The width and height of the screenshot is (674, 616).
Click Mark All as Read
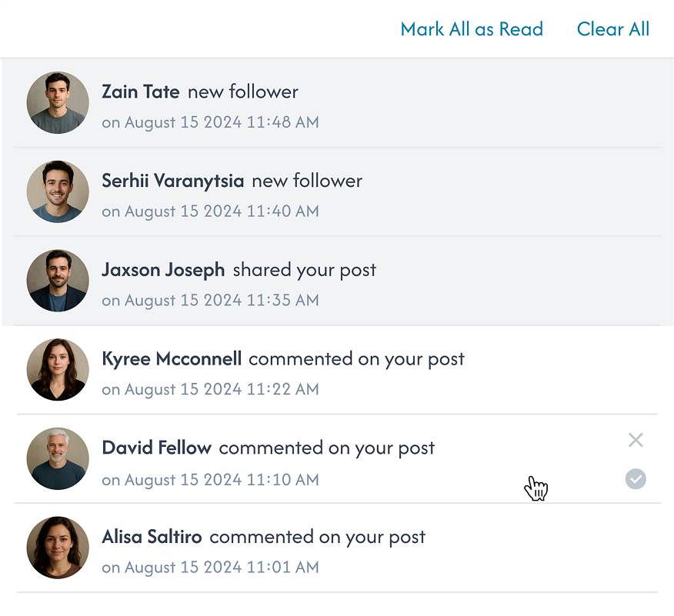pos(472,29)
